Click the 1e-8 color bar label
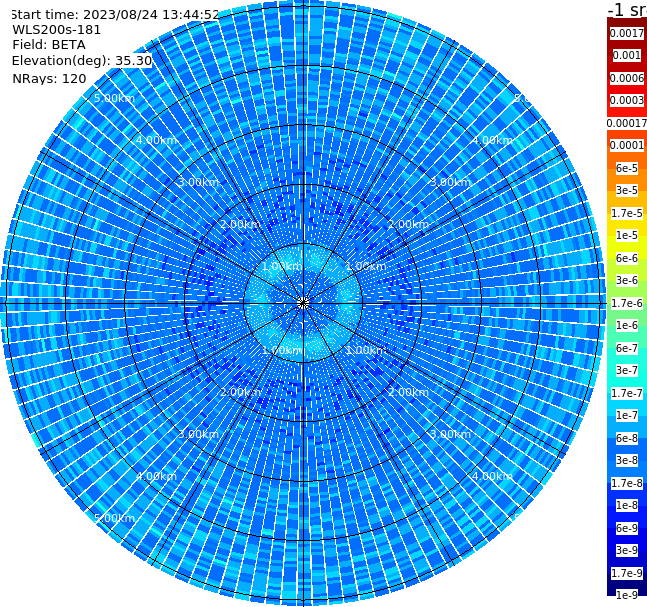 (627, 505)
